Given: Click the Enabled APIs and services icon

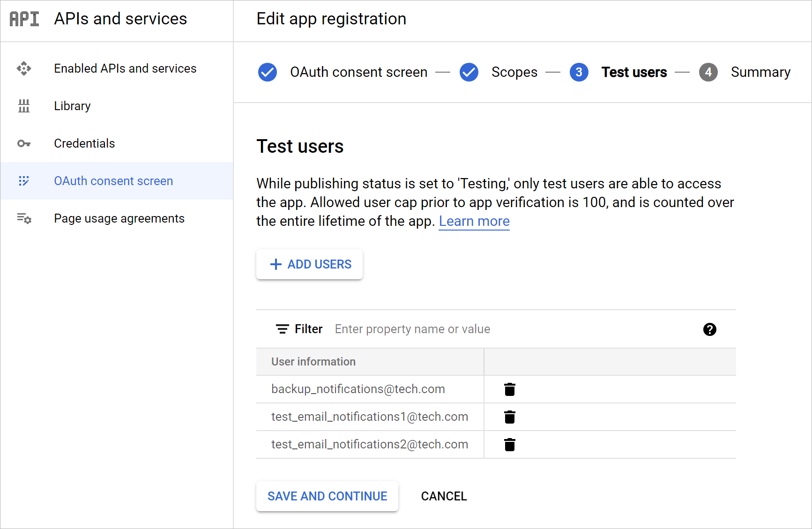Looking at the screenshot, I should coord(24,68).
